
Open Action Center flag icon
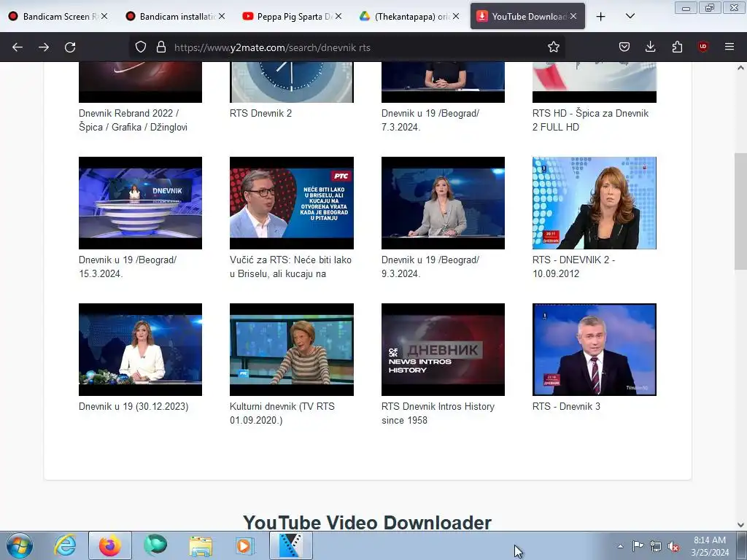[638, 546]
